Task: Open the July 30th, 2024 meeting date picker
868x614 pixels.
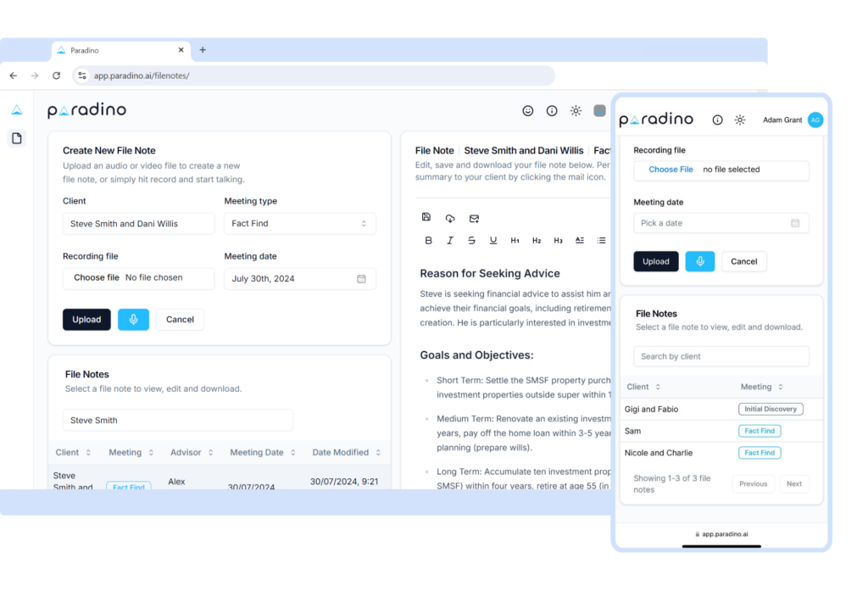Action: (299, 279)
